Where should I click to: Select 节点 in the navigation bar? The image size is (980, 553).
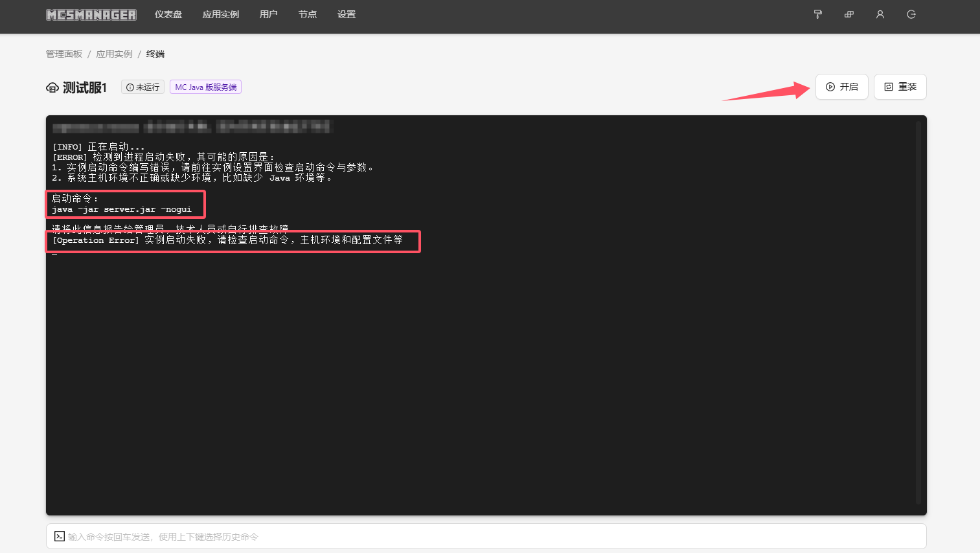(308, 14)
